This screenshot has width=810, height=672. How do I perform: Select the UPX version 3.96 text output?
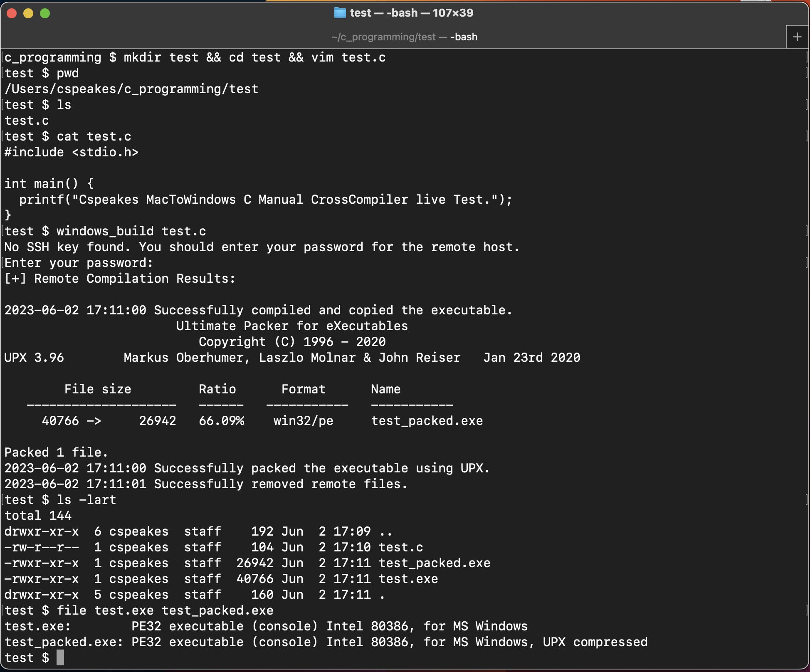[30, 357]
